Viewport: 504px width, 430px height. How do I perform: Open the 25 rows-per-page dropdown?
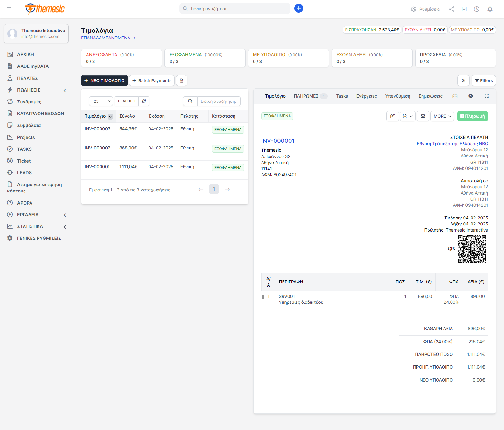click(x=101, y=101)
